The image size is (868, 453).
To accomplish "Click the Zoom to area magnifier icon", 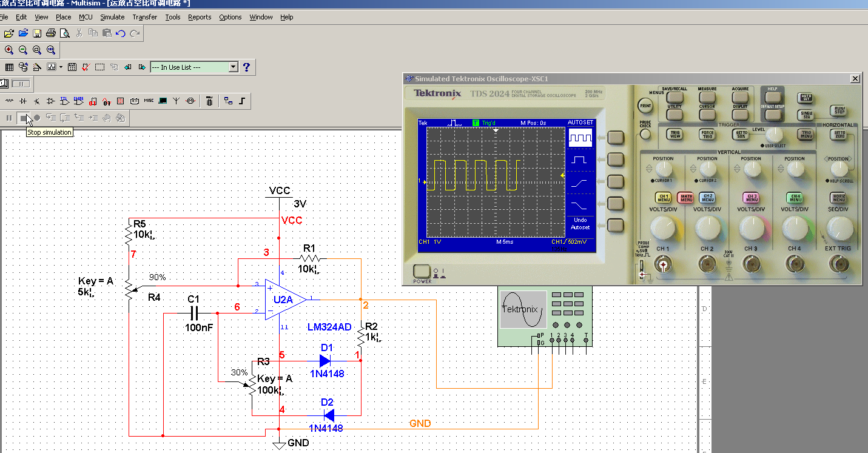I will (37, 50).
